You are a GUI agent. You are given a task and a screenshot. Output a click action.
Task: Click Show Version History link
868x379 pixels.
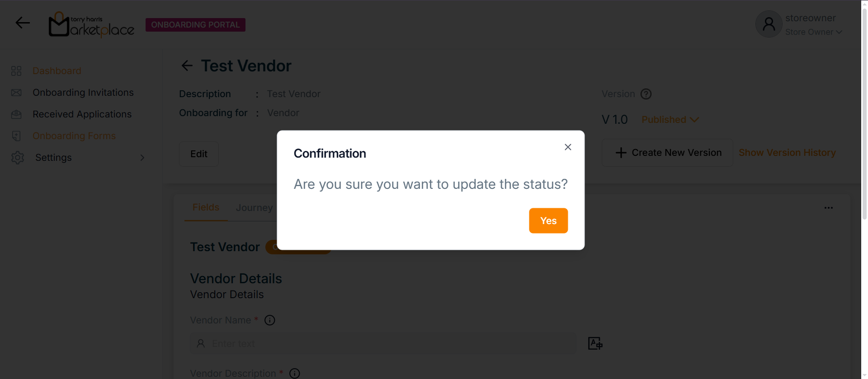click(x=787, y=153)
